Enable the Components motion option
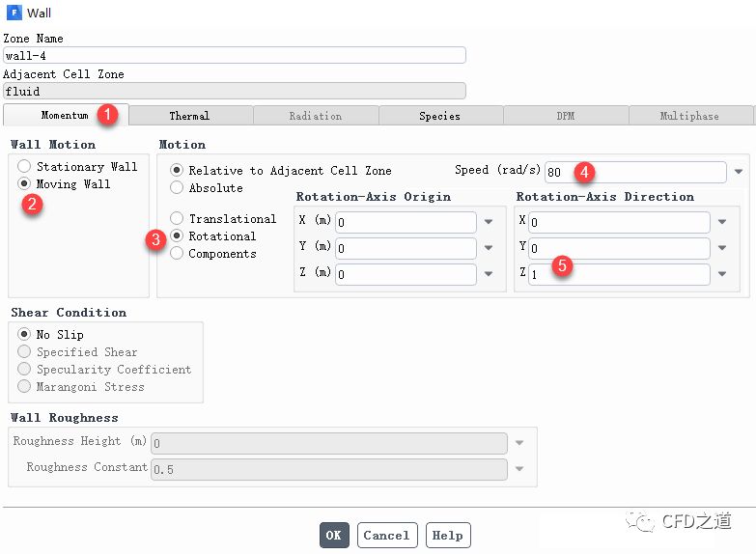756x554 pixels. tap(177, 254)
